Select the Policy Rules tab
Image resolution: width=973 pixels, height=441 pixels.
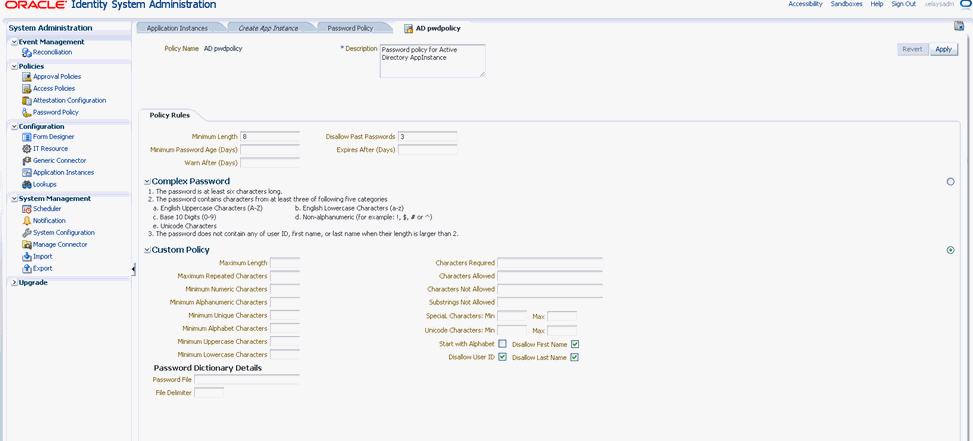click(169, 115)
